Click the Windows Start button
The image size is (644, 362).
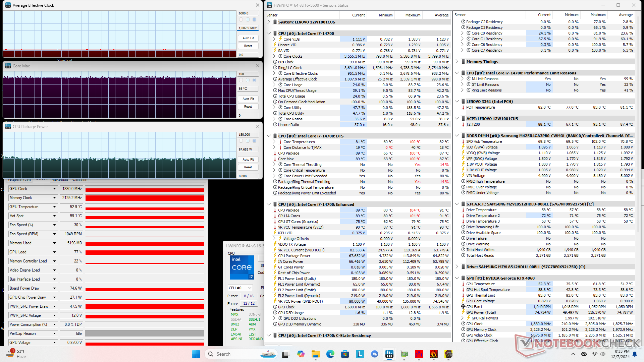(196, 354)
